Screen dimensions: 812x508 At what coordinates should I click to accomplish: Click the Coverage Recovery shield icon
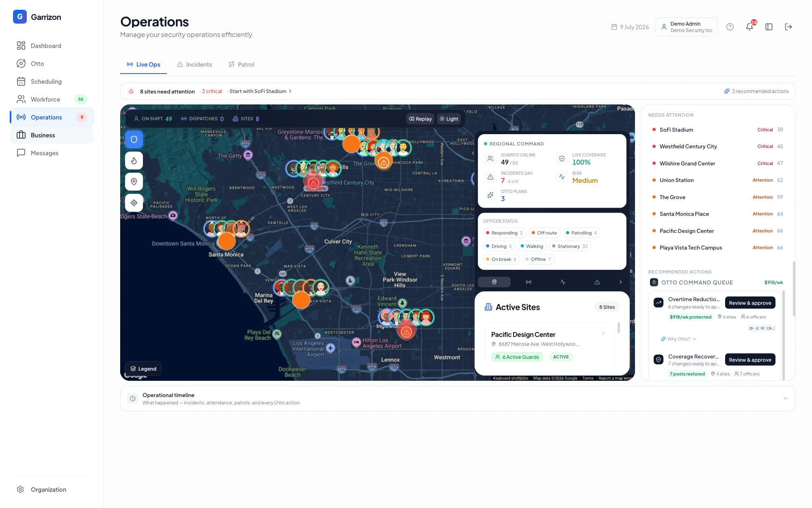point(659,360)
